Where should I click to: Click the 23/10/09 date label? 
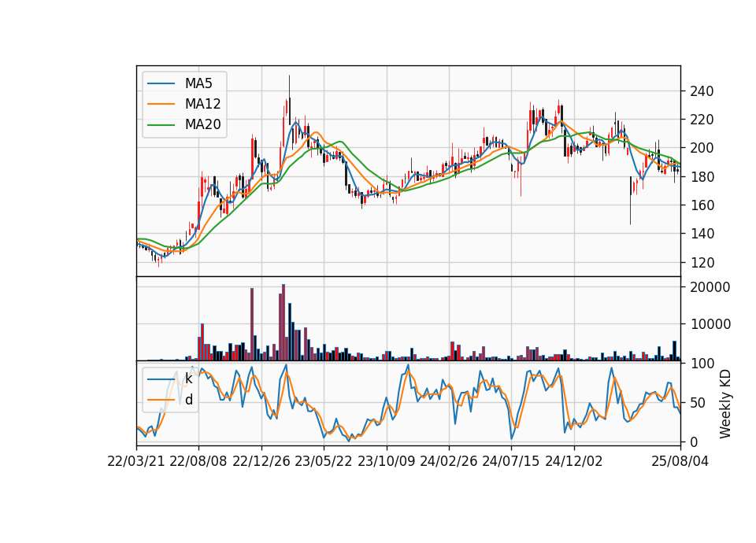point(386,461)
